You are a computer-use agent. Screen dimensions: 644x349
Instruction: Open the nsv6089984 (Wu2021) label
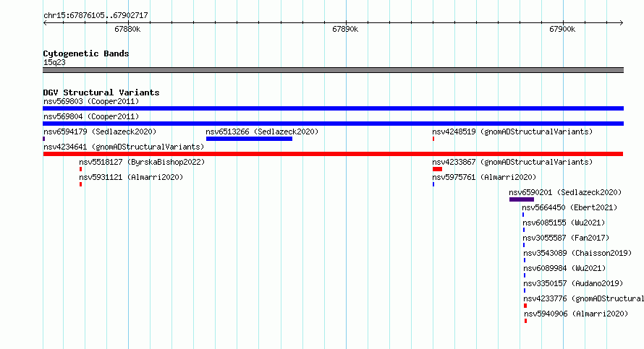564,268
